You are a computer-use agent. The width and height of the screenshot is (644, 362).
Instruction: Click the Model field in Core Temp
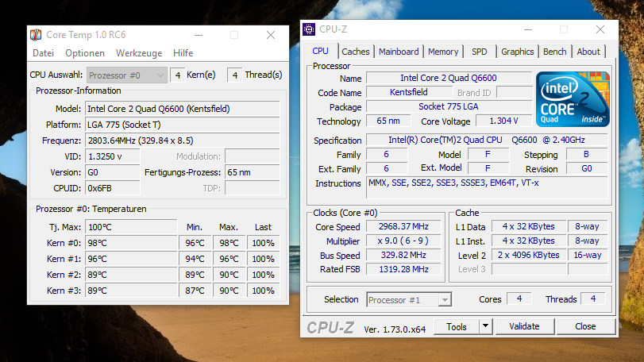pos(183,109)
